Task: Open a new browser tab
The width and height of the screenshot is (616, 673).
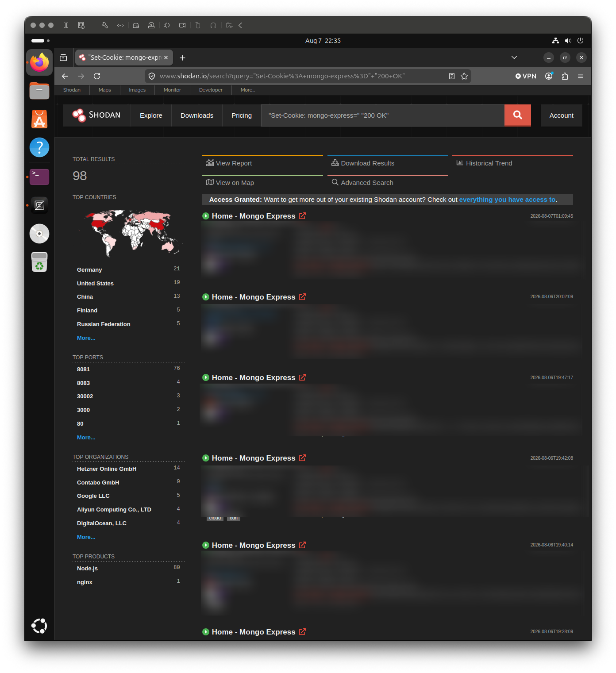Action: pos(182,58)
